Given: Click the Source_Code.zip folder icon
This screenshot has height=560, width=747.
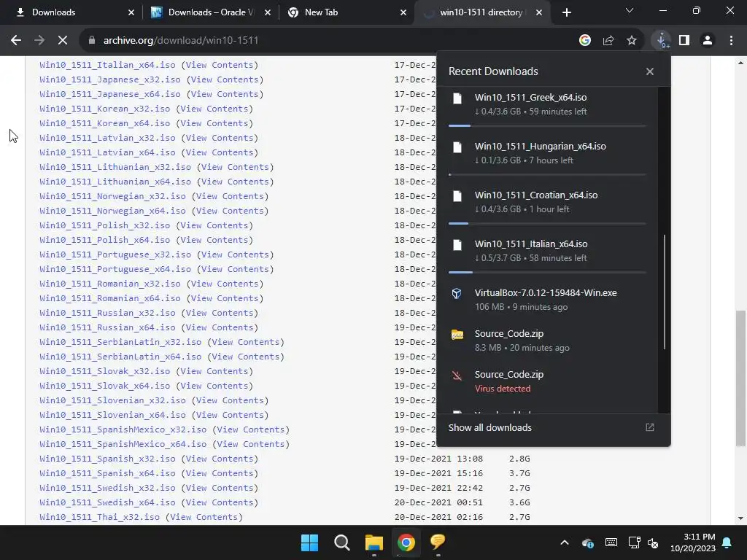Looking at the screenshot, I should (x=457, y=335).
